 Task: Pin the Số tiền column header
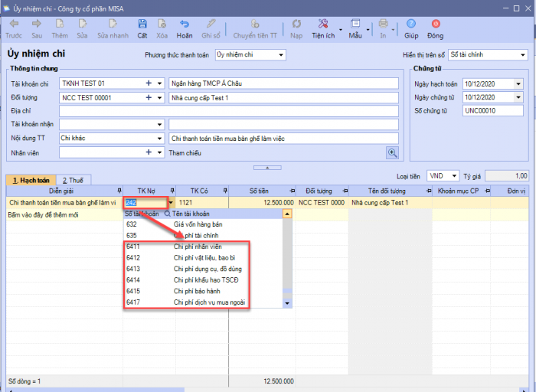coord(293,190)
